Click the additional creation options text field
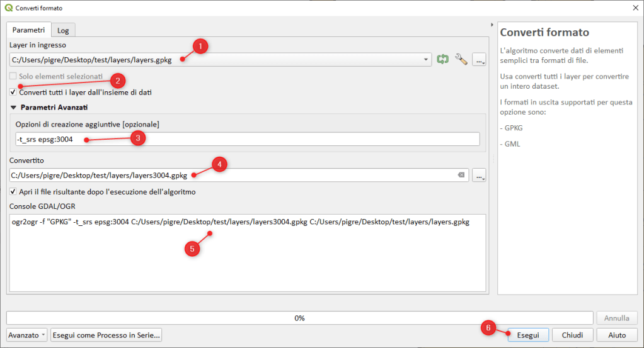This screenshot has height=348, width=644. [247, 139]
